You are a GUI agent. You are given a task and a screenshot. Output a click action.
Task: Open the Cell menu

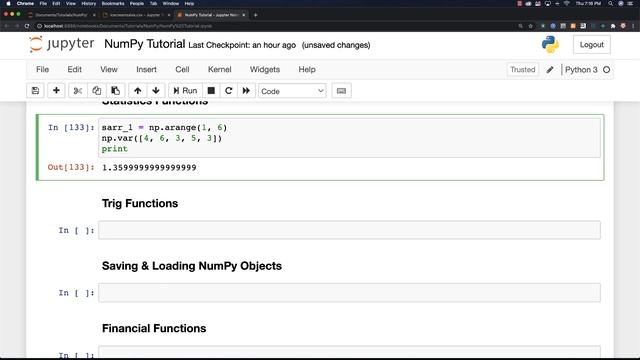[182, 69]
